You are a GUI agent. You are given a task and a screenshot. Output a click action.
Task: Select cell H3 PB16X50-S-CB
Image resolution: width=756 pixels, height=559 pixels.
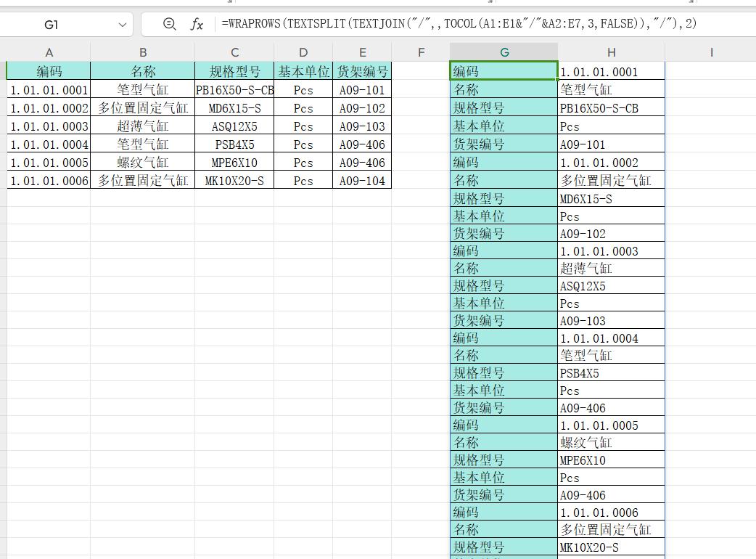(612, 108)
